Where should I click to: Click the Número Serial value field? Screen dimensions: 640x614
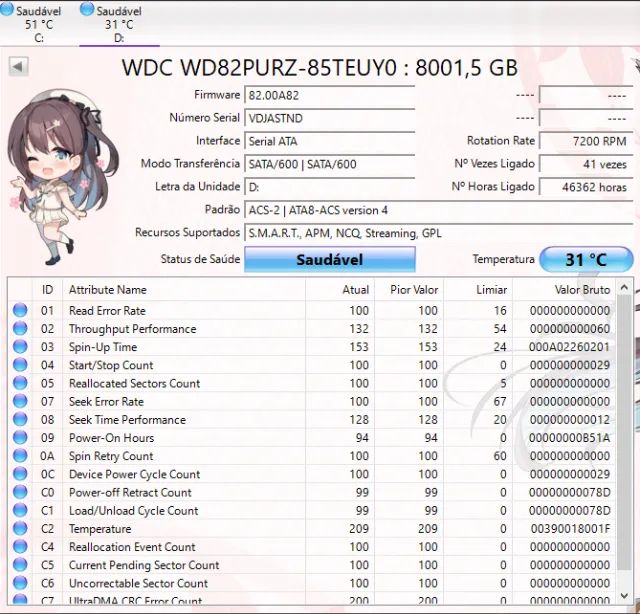tap(329, 118)
